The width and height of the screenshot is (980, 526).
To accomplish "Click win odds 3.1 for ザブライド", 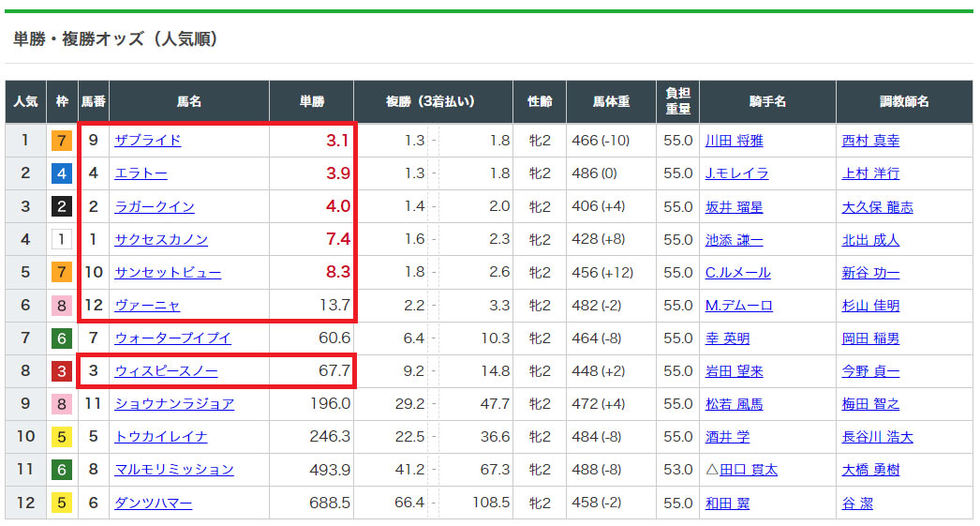I will click(x=336, y=141).
